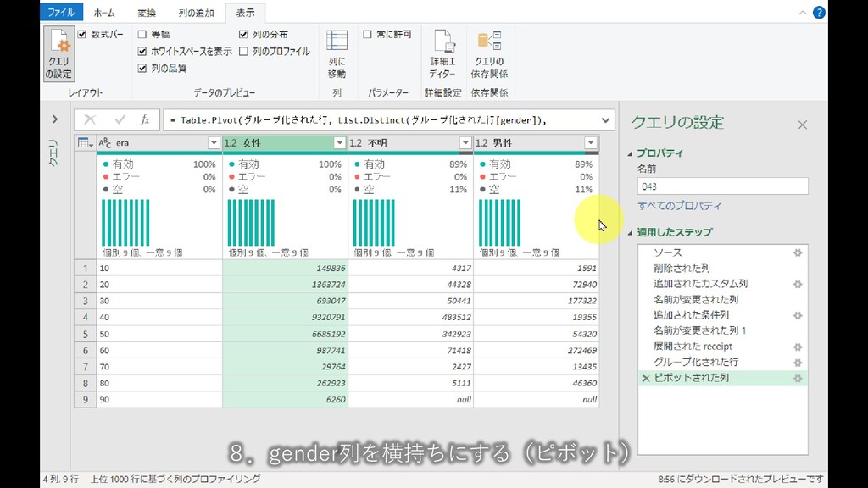
Task: Enable the 等幅 checkbox
Action: pos(142,34)
